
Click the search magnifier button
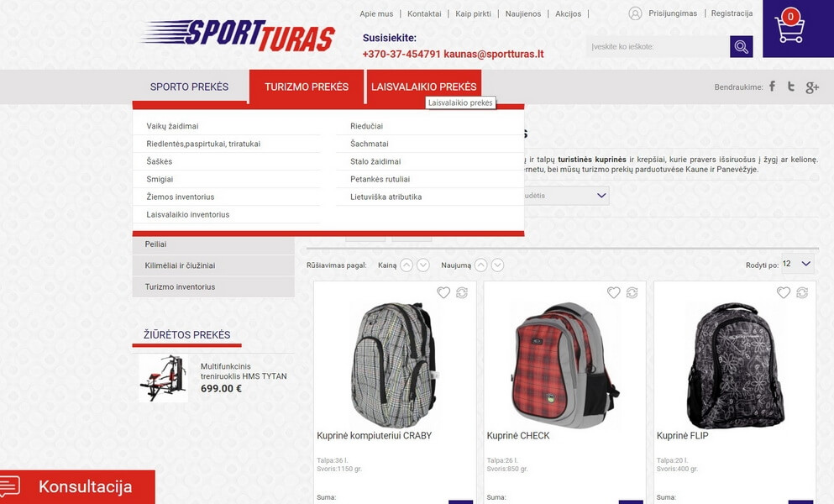click(x=742, y=47)
